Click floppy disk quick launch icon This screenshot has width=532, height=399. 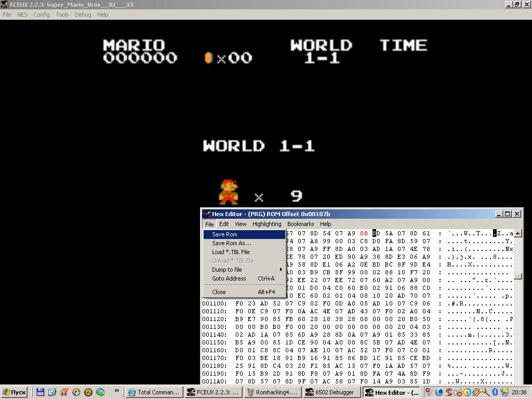(40, 392)
